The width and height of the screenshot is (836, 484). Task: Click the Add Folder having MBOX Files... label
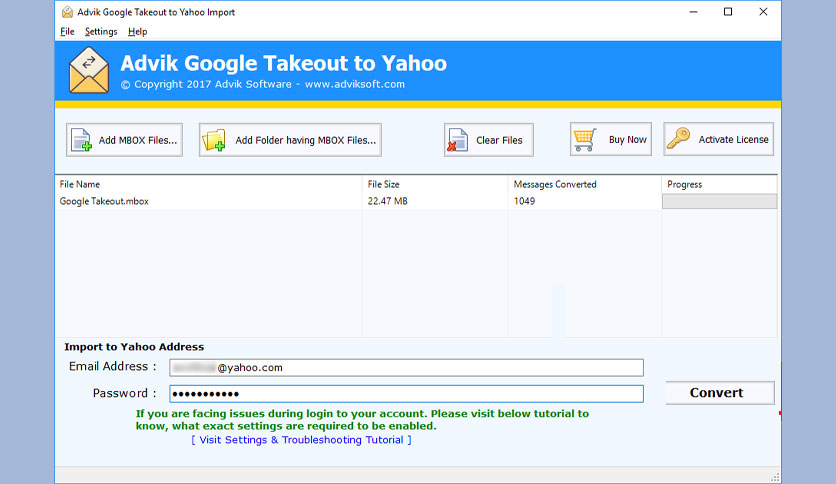tap(306, 140)
